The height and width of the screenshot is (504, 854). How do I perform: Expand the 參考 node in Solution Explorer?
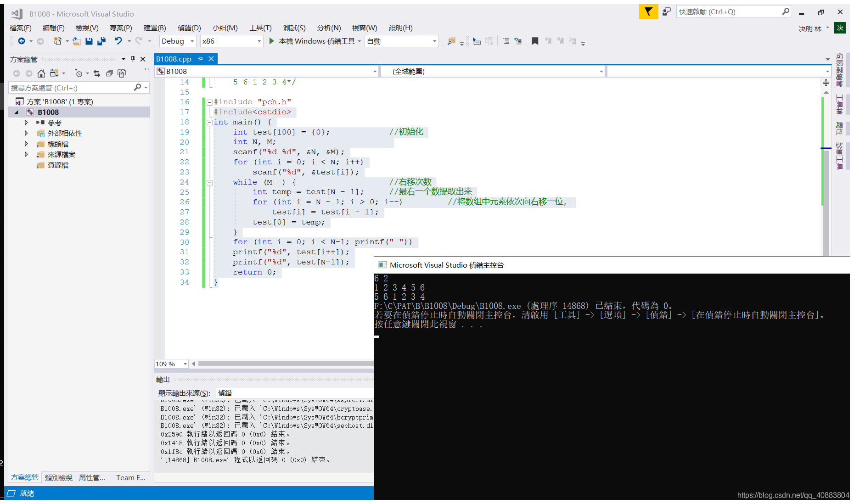point(26,123)
